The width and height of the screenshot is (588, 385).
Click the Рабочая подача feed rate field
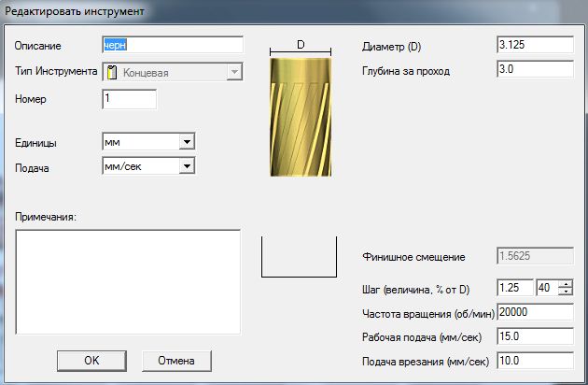(x=535, y=336)
